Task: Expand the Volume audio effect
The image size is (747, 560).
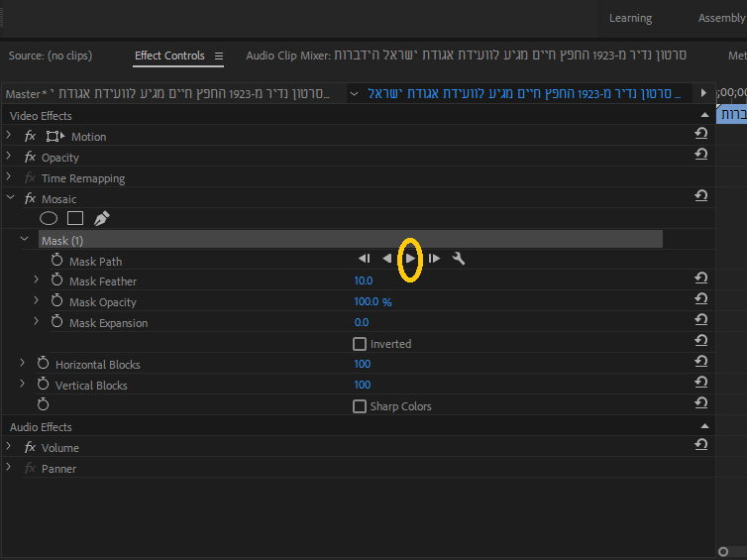Action: pyautogui.click(x=9, y=447)
